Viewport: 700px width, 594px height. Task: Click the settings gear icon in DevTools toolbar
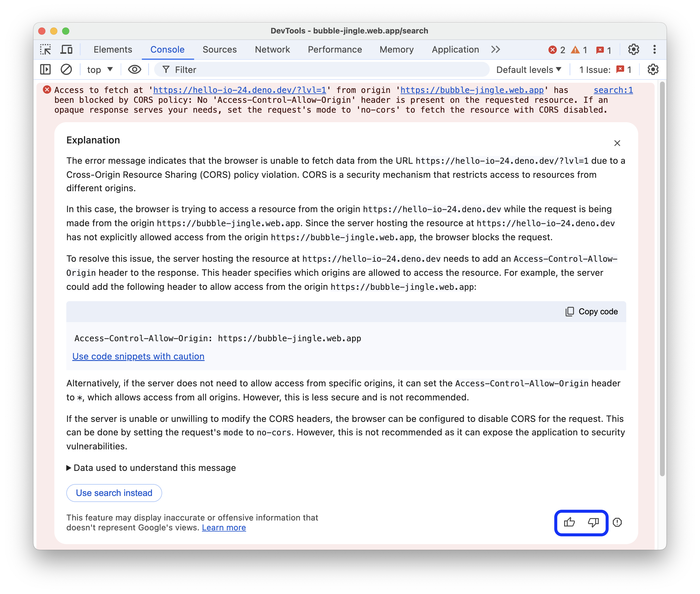click(x=633, y=50)
